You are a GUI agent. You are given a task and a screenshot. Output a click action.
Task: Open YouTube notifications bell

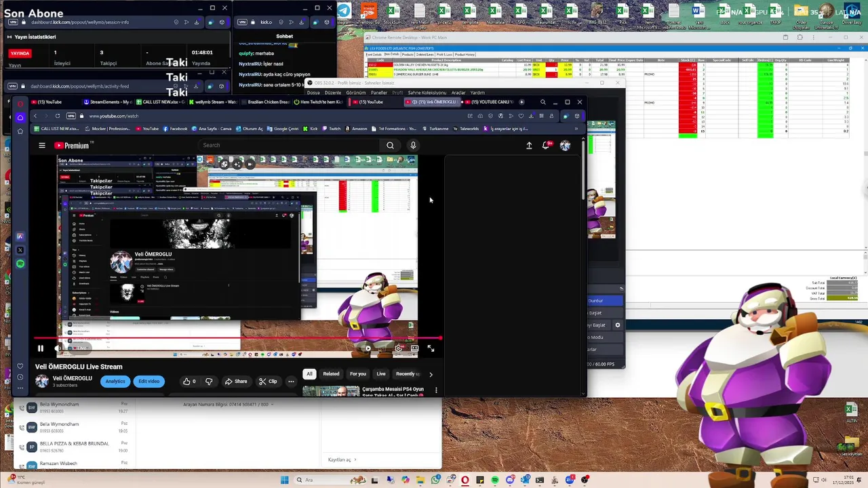547,145
